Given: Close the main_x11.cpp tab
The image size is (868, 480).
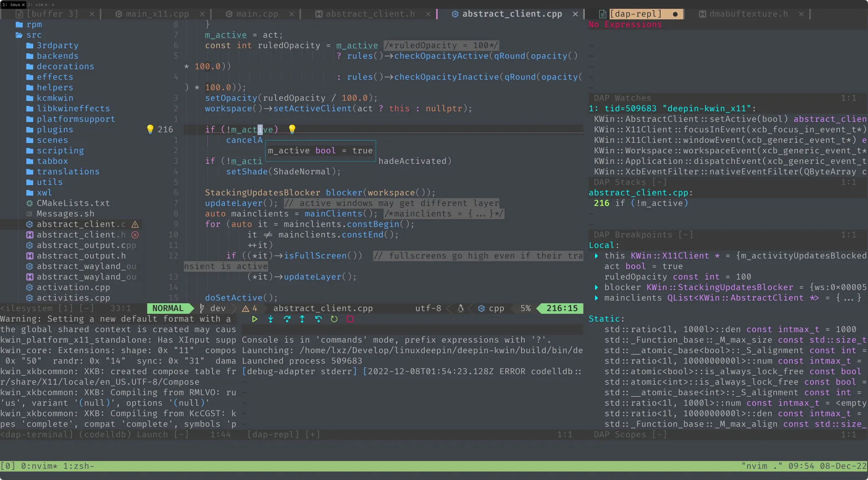Looking at the screenshot, I should [x=202, y=14].
